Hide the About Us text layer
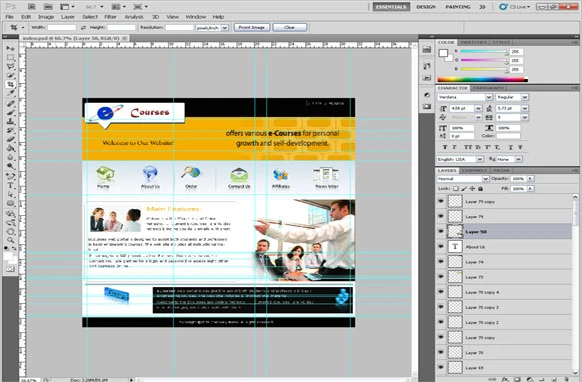 click(x=441, y=246)
